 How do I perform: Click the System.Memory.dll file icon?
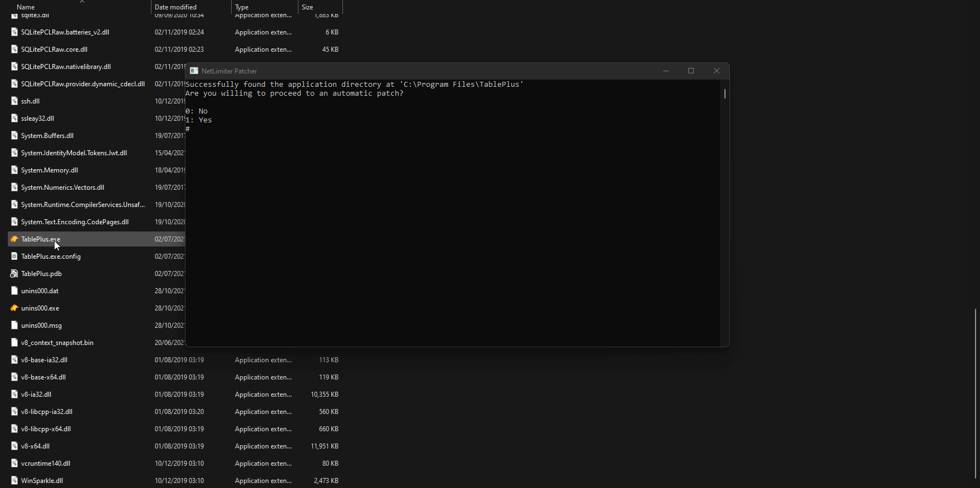click(14, 170)
